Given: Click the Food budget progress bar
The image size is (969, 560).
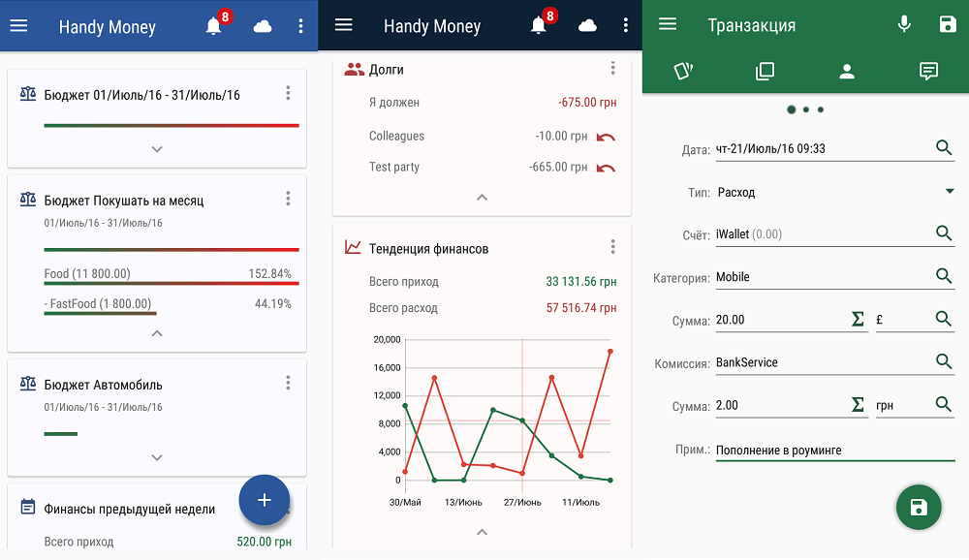Looking at the screenshot, I should tap(171, 283).
